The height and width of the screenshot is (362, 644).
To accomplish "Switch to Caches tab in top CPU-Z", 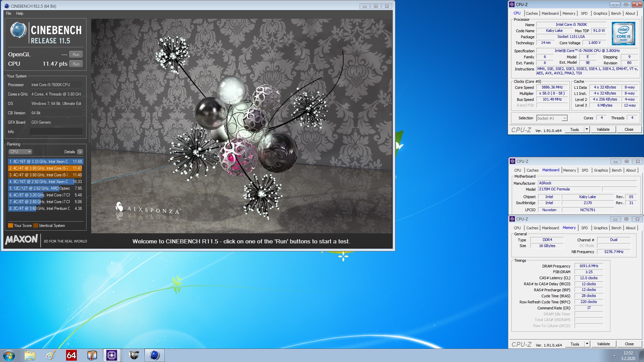I will 532,13.
